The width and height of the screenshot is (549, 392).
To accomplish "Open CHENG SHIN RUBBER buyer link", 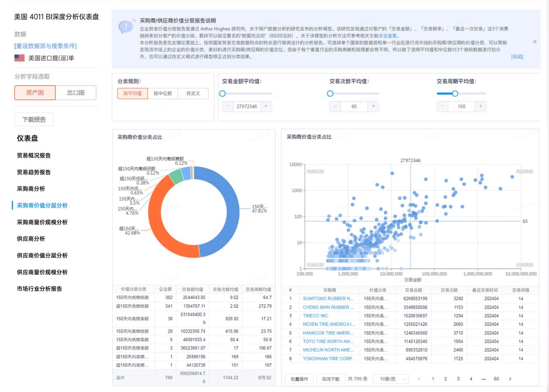I will point(329,307).
